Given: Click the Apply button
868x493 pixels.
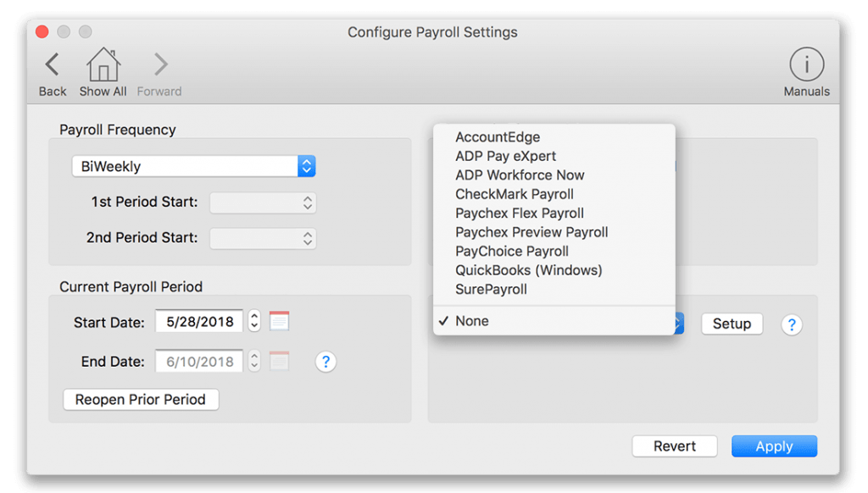Looking at the screenshot, I should point(774,446).
